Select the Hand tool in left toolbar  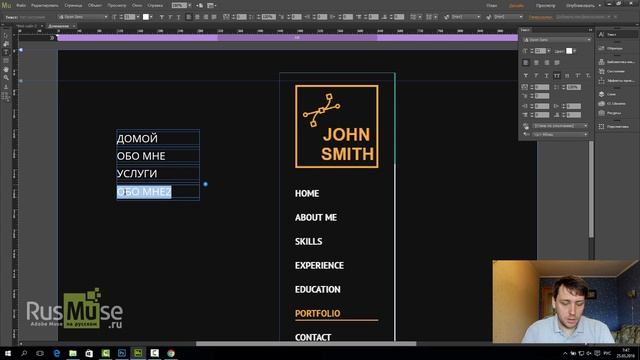coord(6,69)
